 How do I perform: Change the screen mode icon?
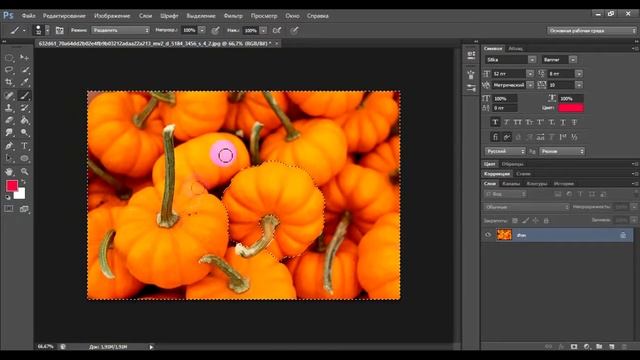click(x=24, y=209)
